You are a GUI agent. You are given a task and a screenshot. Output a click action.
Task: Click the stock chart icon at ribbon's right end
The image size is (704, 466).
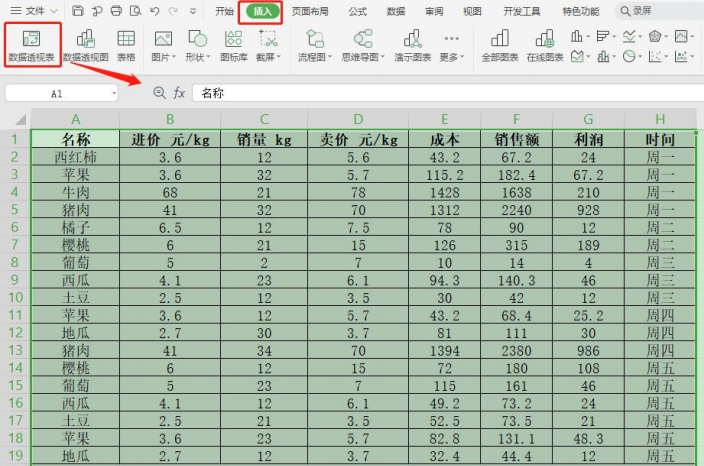coord(681,36)
